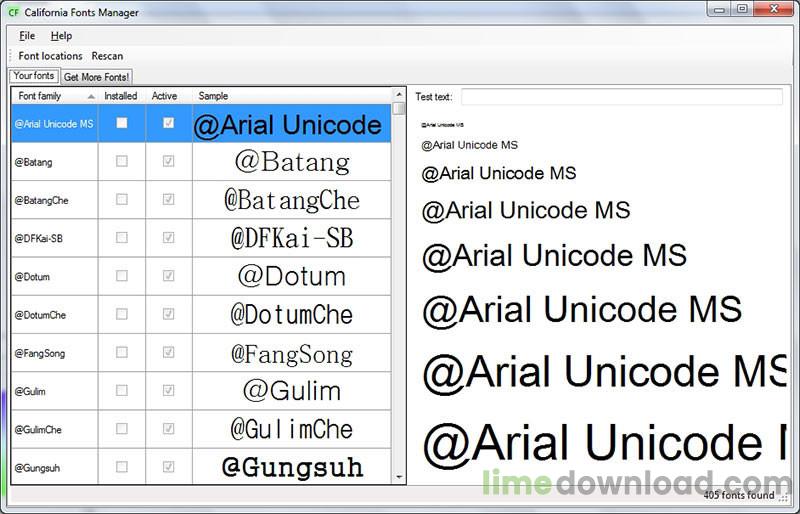Toggle Installed checkbox for @Gulim
Viewport: 800px width, 514px height.
[121, 391]
